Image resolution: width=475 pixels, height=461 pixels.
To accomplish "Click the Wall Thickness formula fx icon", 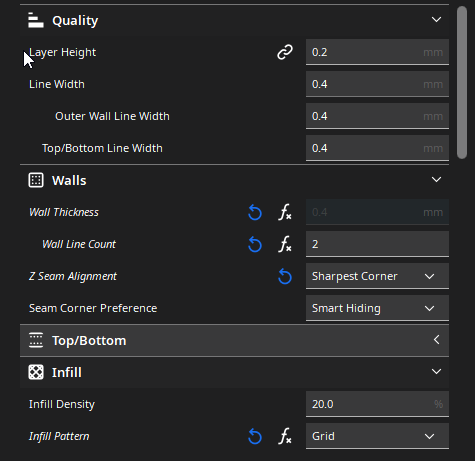I will tap(285, 212).
